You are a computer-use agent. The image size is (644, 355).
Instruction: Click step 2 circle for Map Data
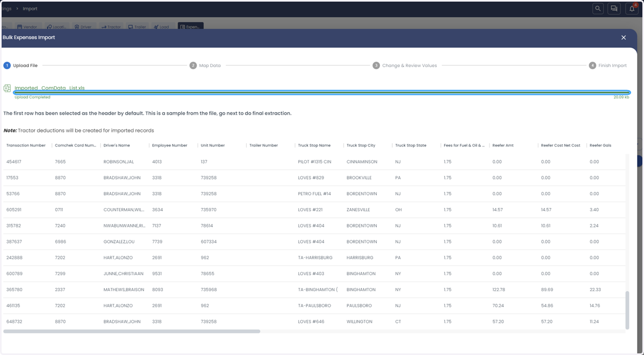[x=193, y=65]
